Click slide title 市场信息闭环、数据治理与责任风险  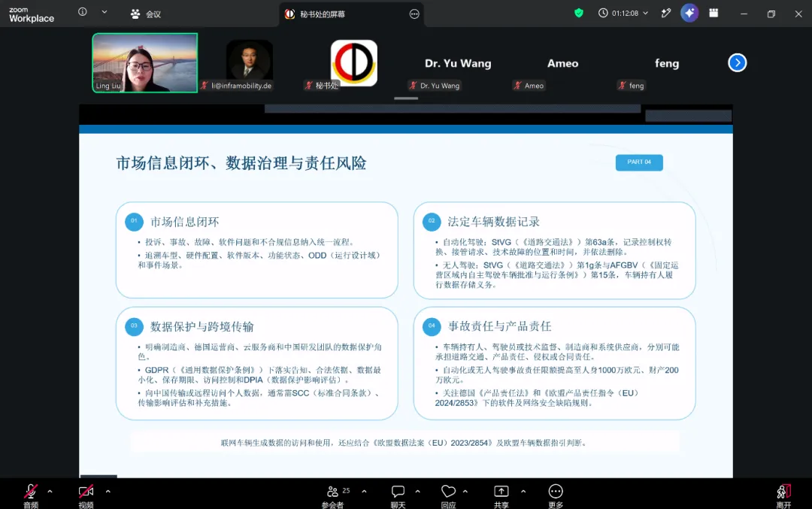click(x=241, y=164)
